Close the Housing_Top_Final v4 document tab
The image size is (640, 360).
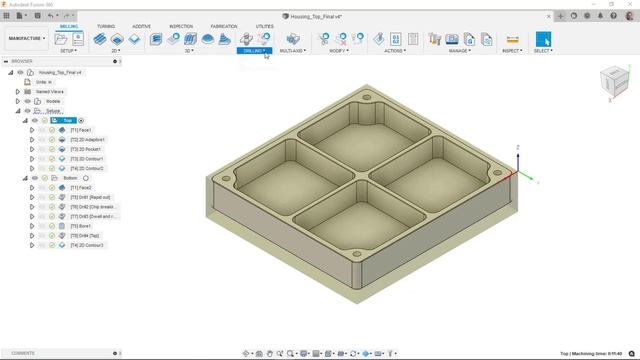(548, 16)
